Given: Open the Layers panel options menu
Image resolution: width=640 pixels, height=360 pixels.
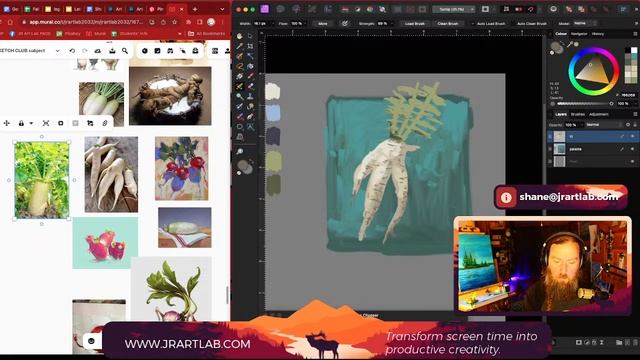Looking at the screenshot, I should pyautogui.click(x=635, y=114).
